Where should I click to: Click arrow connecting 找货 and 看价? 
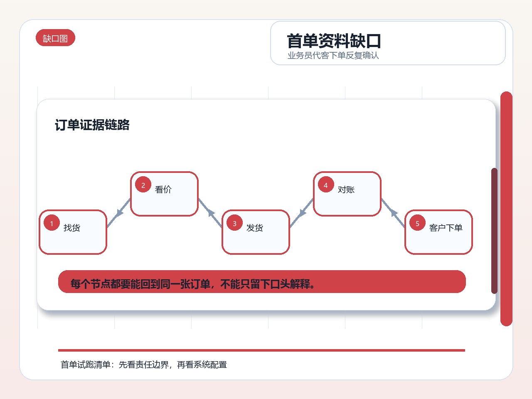(x=119, y=213)
